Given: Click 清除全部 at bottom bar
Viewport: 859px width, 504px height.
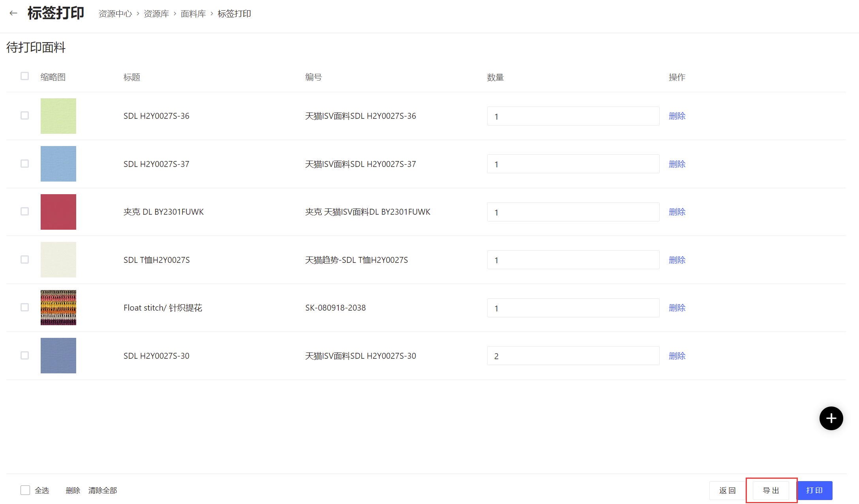Looking at the screenshot, I should [103, 490].
